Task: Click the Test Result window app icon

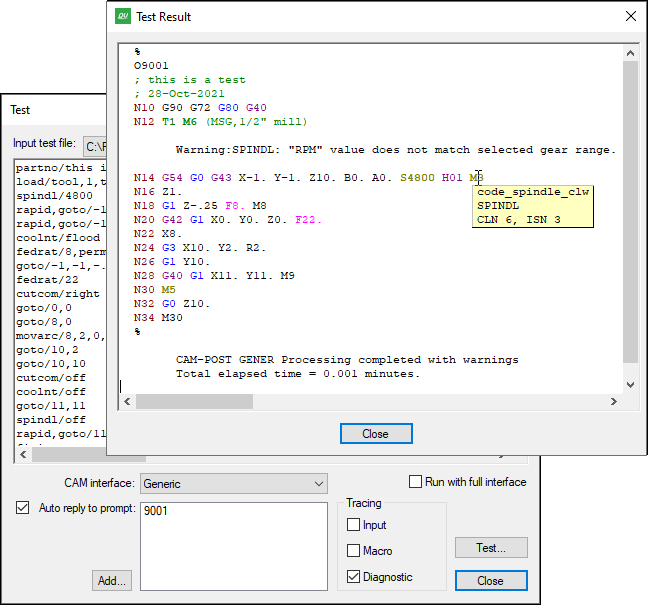Action: pyautogui.click(x=123, y=17)
